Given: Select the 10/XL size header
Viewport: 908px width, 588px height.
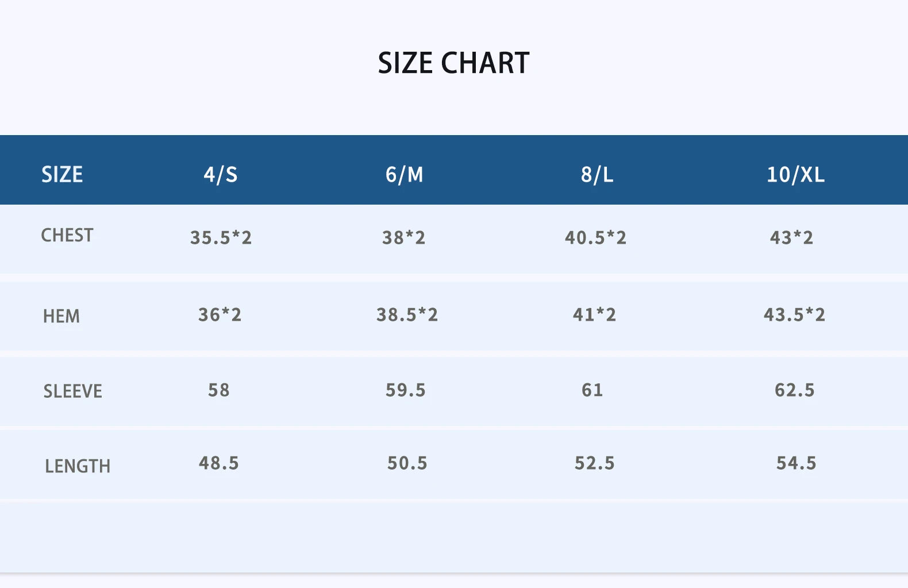Looking at the screenshot, I should pyautogui.click(x=795, y=174).
